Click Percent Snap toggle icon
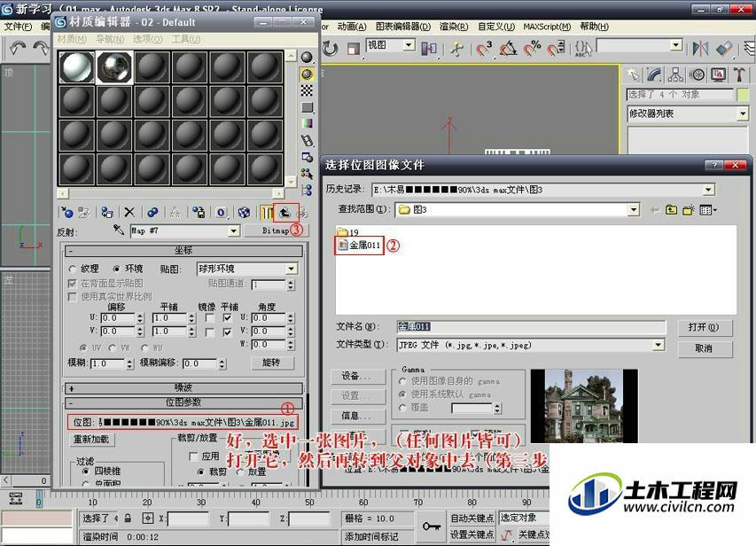Viewport: 756px width, 546px height. click(533, 48)
